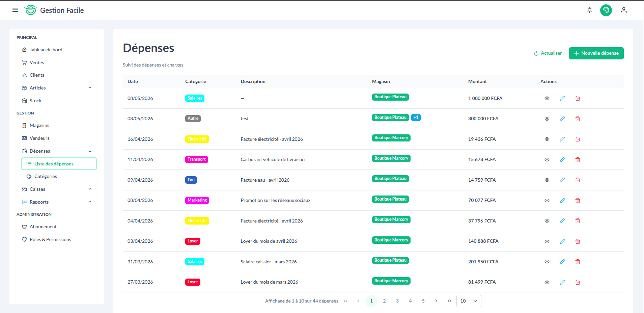
Task: Open the user profile icon
Action: coord(624,10)
